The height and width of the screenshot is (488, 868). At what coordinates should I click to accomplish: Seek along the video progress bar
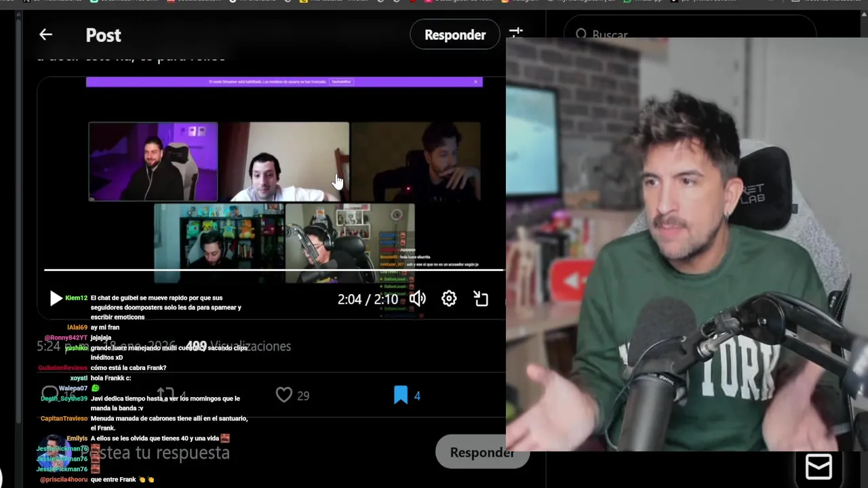pyautogui.click(x=274, y=270)
